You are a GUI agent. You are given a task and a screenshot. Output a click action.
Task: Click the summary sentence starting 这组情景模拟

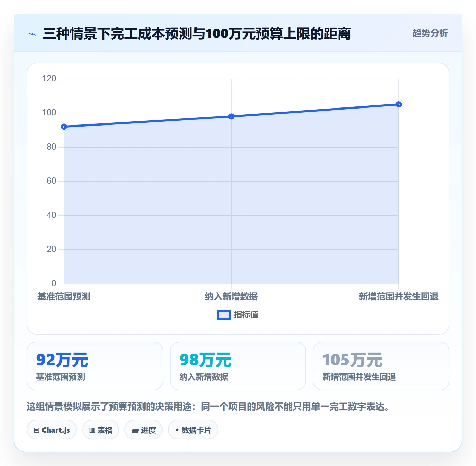(x=208, y=406)
